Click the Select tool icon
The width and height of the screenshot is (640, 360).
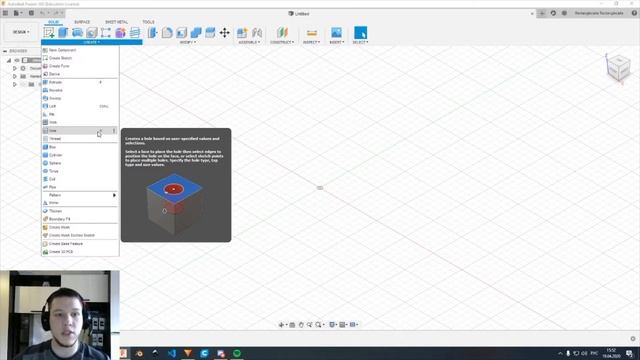[x=360, y=33]
